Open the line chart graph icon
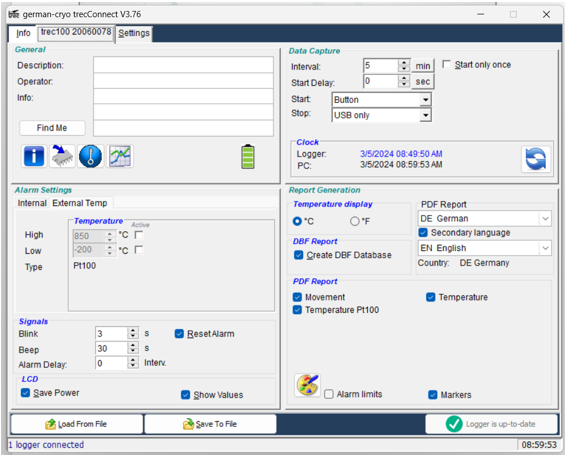 tap(120, 156)
